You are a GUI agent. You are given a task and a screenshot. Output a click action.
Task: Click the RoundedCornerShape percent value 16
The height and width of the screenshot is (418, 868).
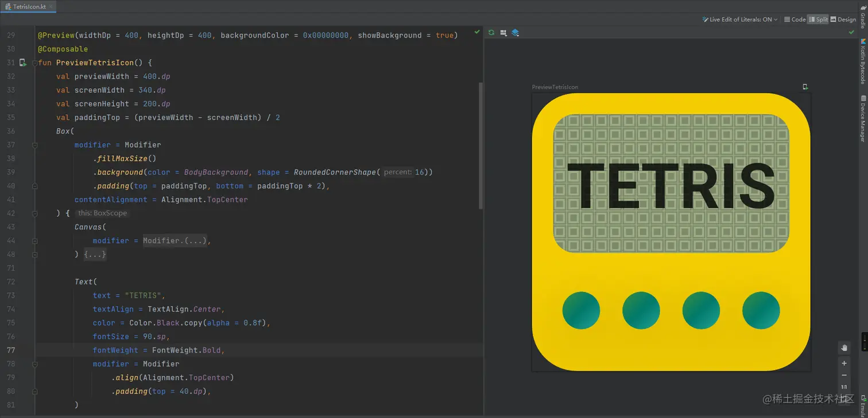coord(420,172)
